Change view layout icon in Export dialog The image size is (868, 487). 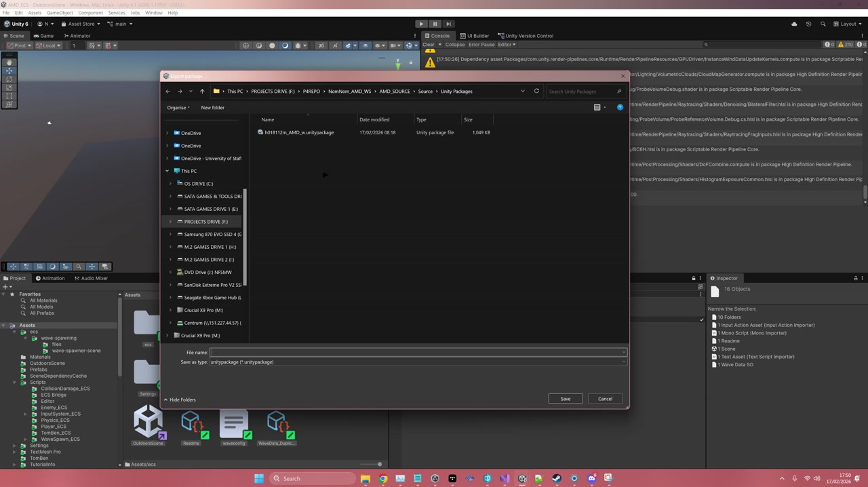pyautogui.click(x=597, y=107)
